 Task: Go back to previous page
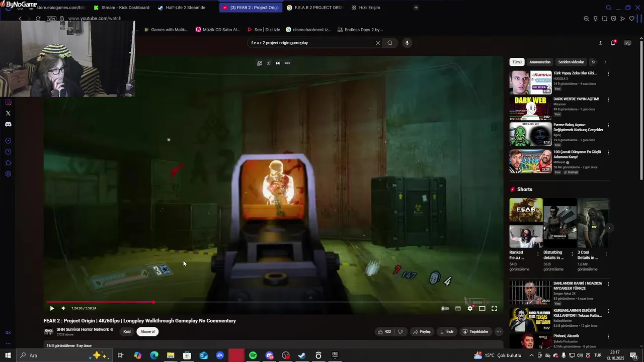tap(20, 19)
